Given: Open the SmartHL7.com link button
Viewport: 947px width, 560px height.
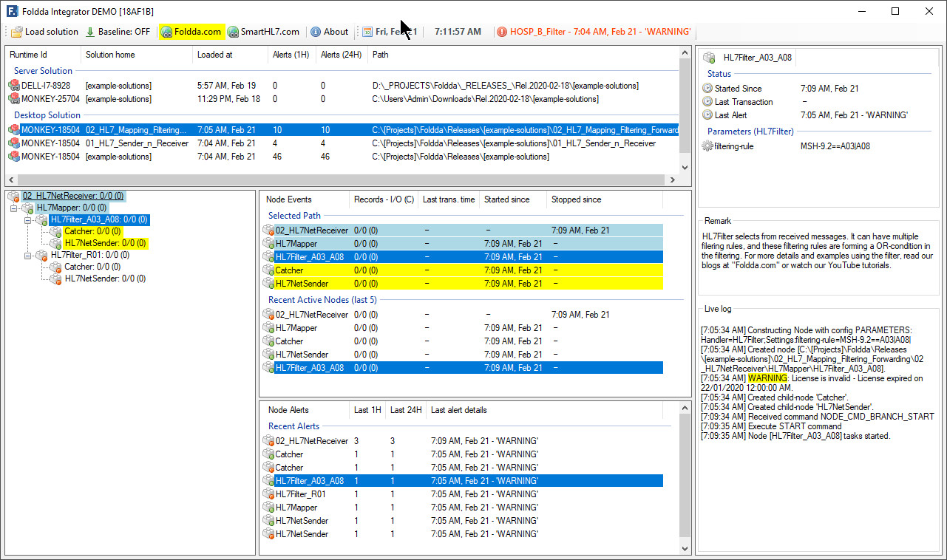Looking at the screenshot, I should [264, 32].
